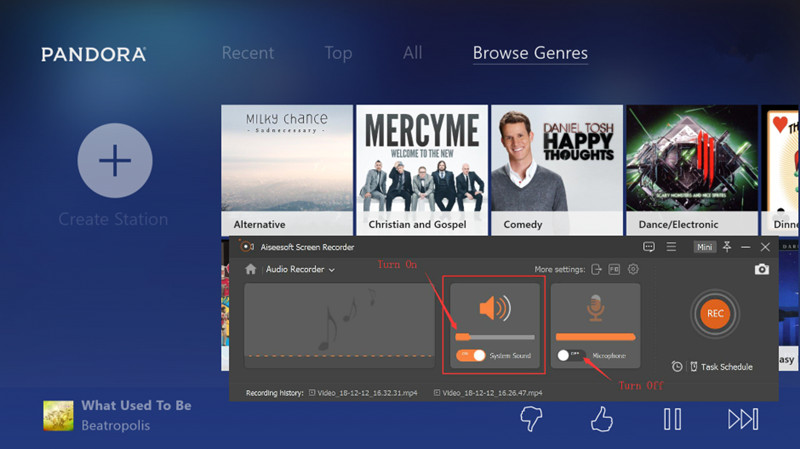Switch to the Top tab
800x449 pixels.
[x=338, y=53]
